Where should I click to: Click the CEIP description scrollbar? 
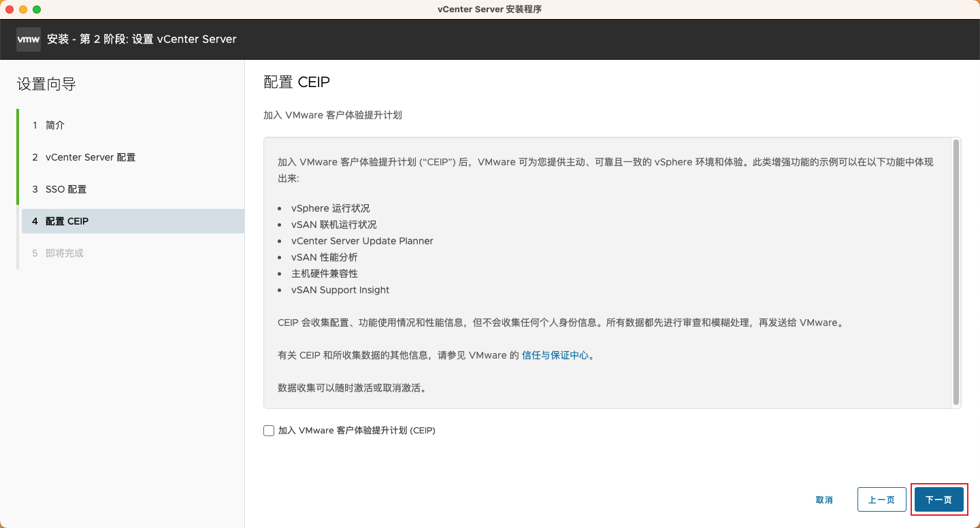click(956, 272)
